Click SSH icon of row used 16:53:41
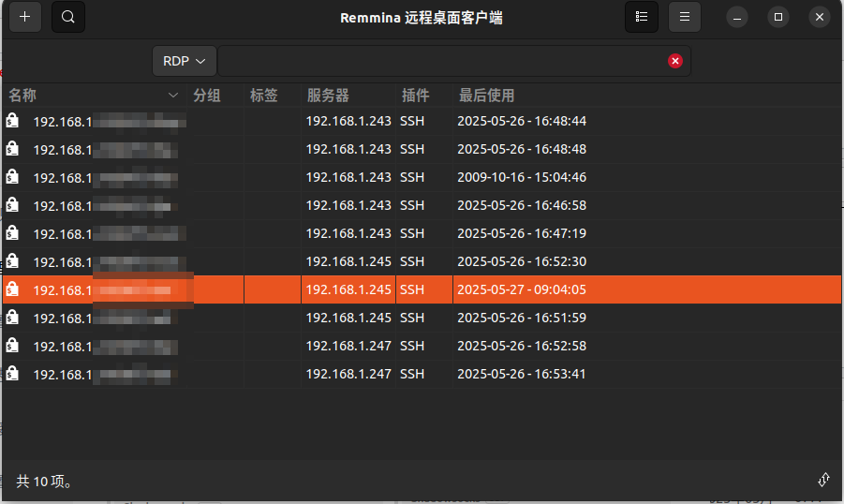The width and height of the screenshot is (844, 504). [x=12, y=373]
